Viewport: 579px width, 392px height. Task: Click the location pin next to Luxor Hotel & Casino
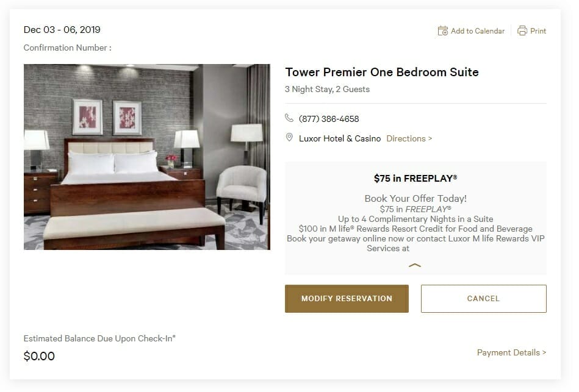(x=289, y=137)
